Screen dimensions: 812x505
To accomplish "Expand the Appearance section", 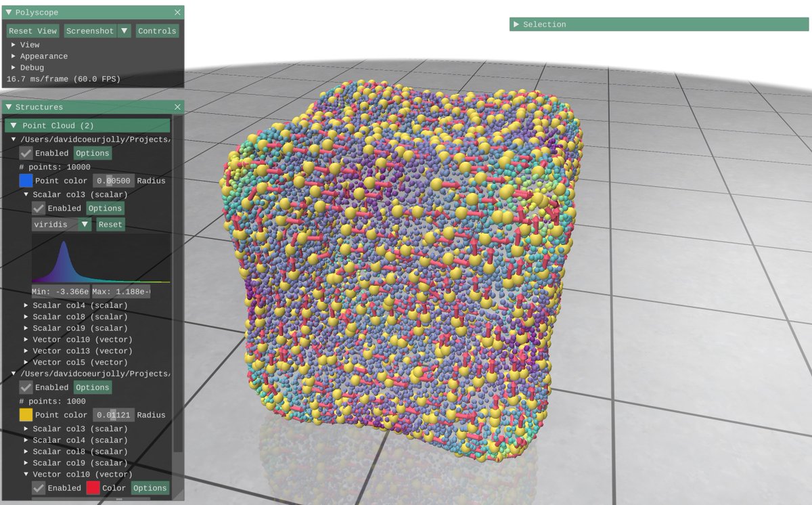I will coord(14,56).
